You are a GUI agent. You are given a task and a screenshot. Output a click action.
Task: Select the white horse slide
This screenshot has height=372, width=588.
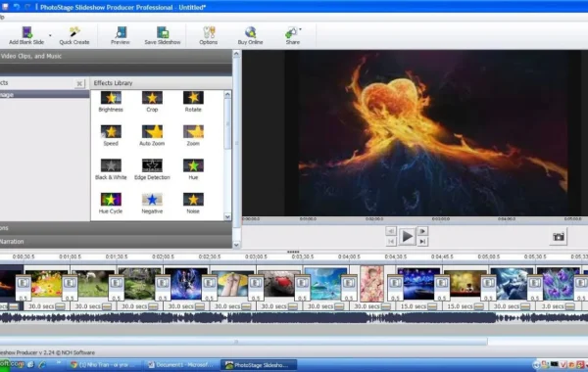point(93,284)
